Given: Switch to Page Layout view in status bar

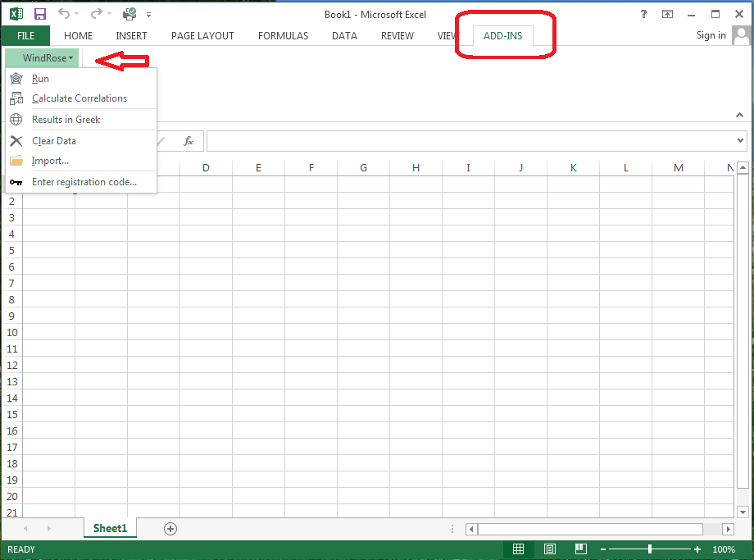Looking at the screenshot, I should pos(549,549).
